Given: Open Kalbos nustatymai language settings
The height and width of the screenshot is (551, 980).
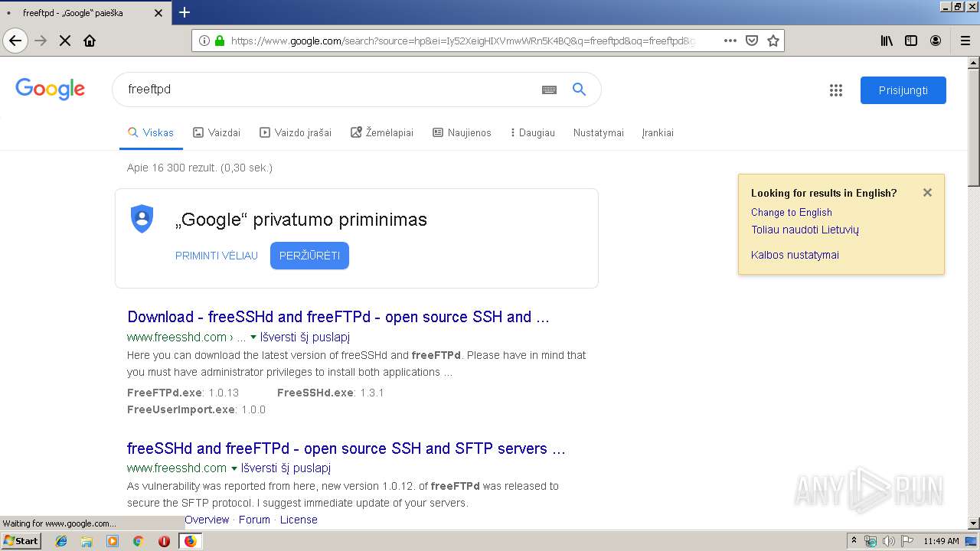Looking at the screenshot, I should click(x=795, y=255).
